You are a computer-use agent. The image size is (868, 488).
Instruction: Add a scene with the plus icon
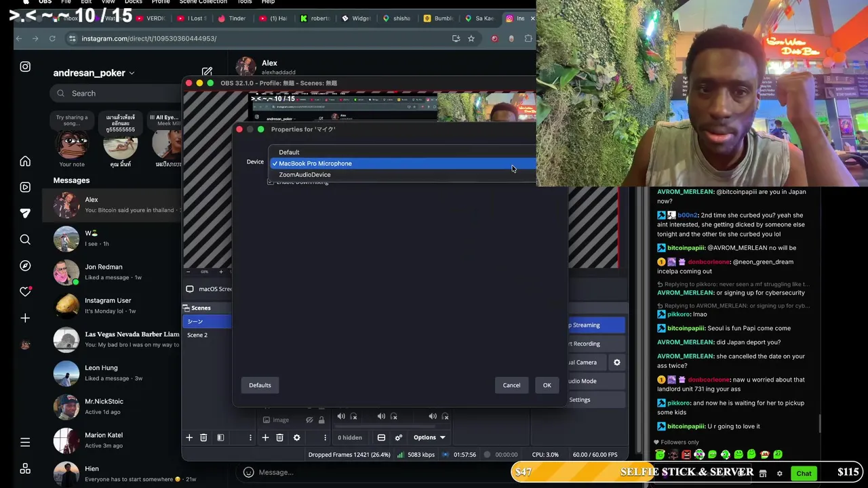189,438
